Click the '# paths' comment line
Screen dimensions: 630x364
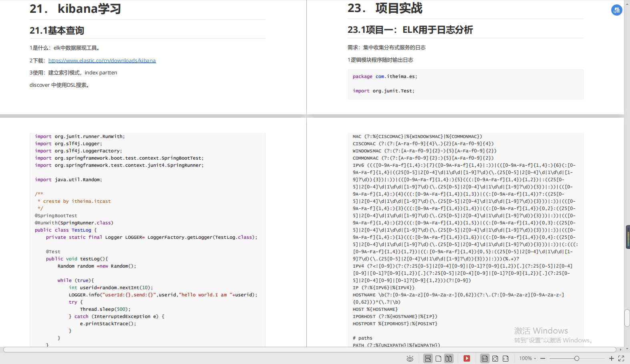[x=362, y=338]
